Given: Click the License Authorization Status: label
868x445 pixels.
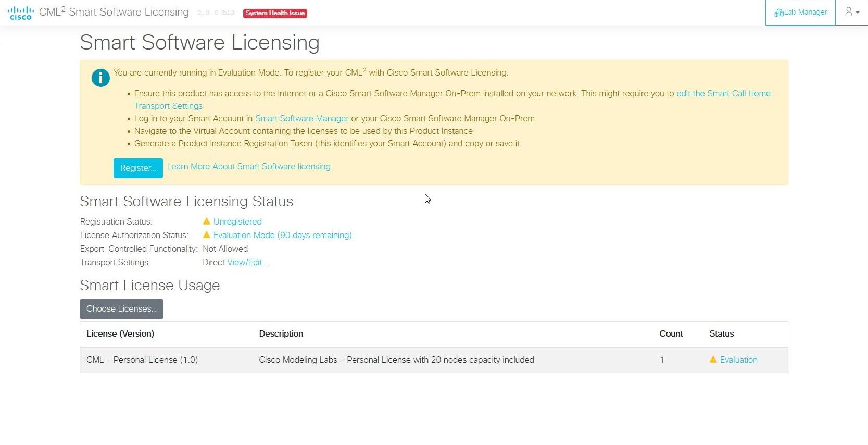Looking at the screenshot, I should [134, 236].
